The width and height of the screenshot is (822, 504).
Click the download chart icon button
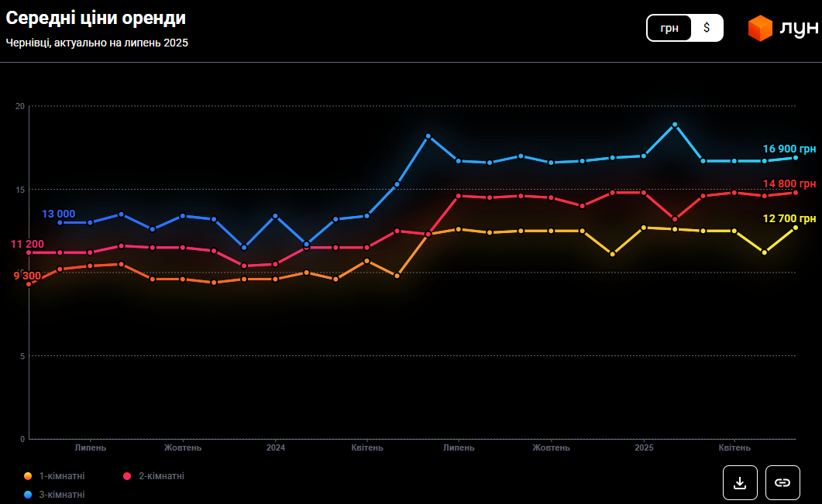[x=739, y=482]
